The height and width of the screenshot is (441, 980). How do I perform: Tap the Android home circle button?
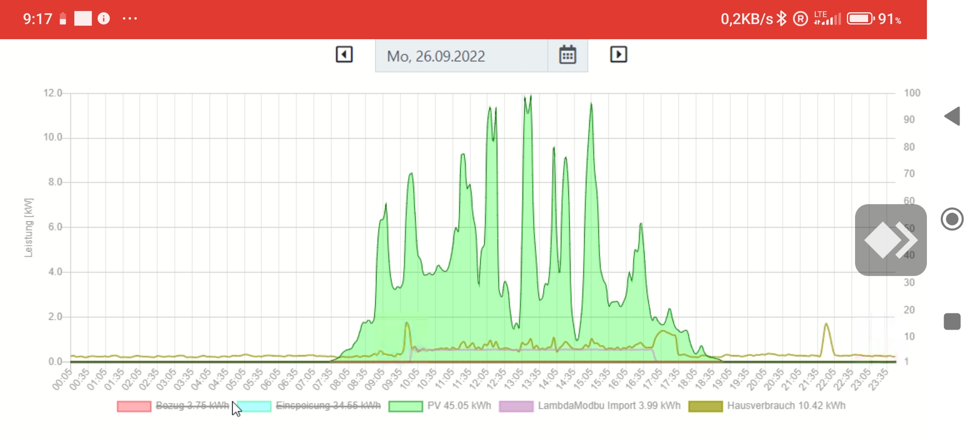coord(952,219)
